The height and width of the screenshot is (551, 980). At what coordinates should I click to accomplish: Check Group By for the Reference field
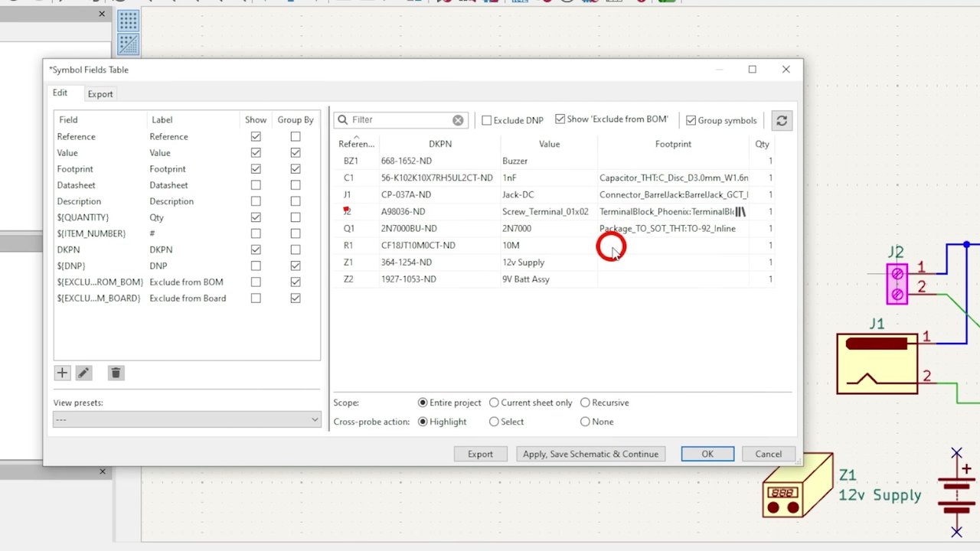point(296,137)
